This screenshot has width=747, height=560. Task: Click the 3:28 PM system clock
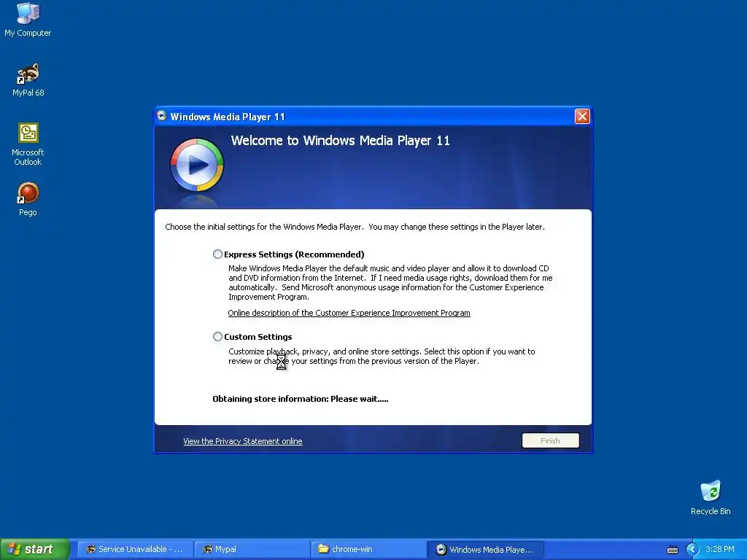click(x=720, y=550)
